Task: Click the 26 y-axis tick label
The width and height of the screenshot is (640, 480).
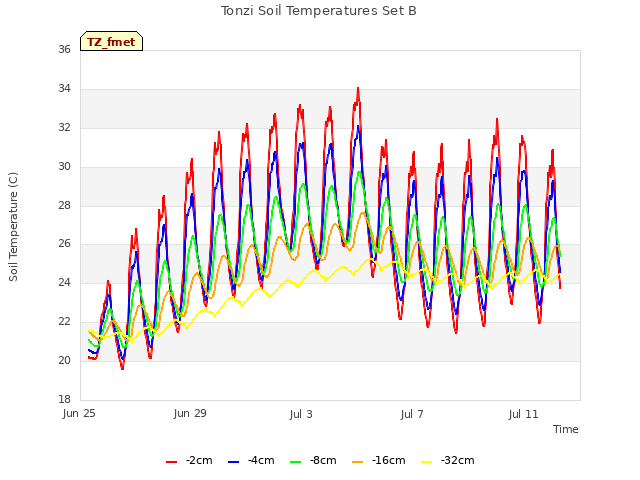Action: coord(64,244)
